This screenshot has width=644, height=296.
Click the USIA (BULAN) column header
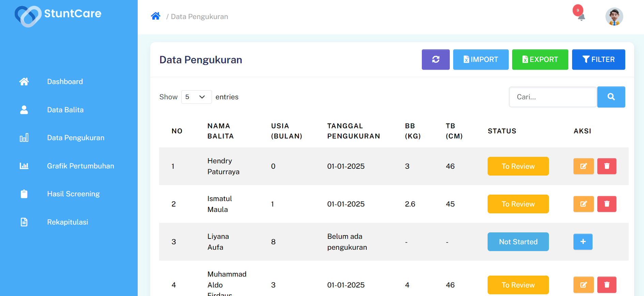(x=287, y=131)
